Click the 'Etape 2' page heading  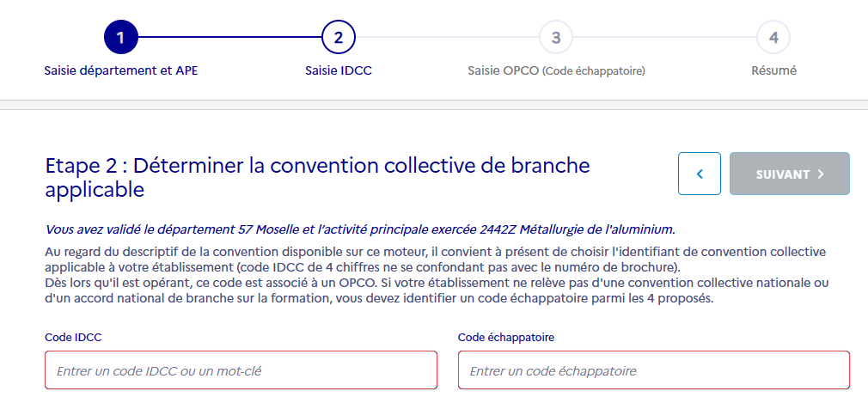pyautogui.click(x=318, y=177)
